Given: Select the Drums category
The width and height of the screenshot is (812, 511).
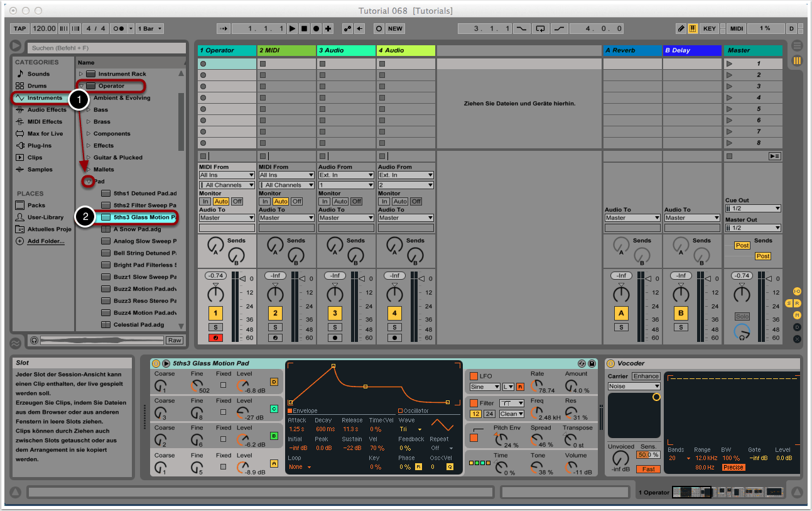Looking at the screenshot, I should tap(36, 86).
